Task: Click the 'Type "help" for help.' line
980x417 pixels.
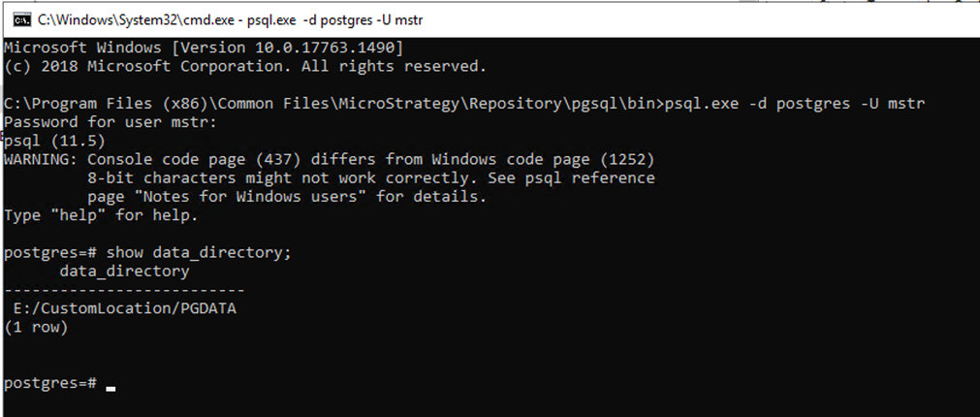Action: 92,215
